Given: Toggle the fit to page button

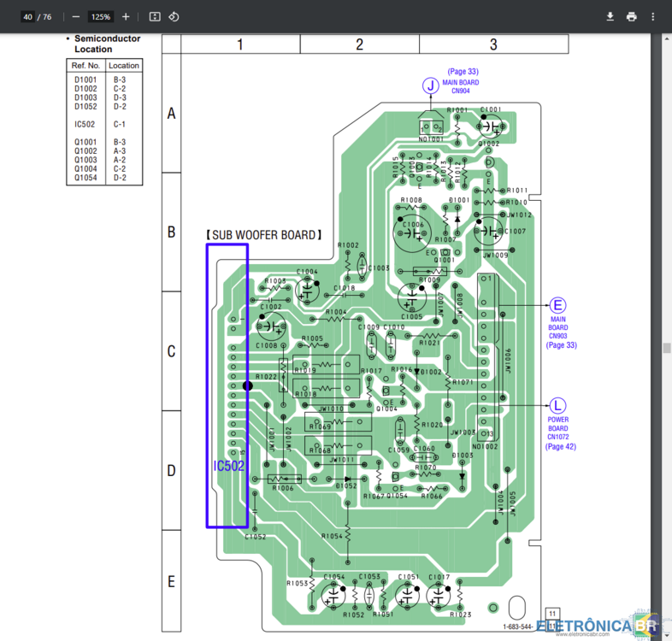Looking at the screenshot, I should click(x=154, y=16).
